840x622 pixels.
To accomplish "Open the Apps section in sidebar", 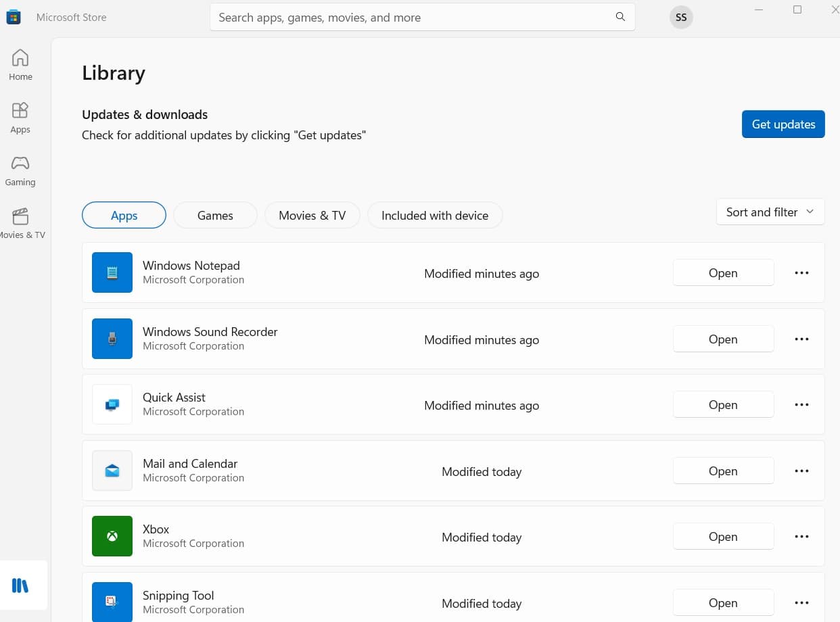I will click(x=20, y=118).
